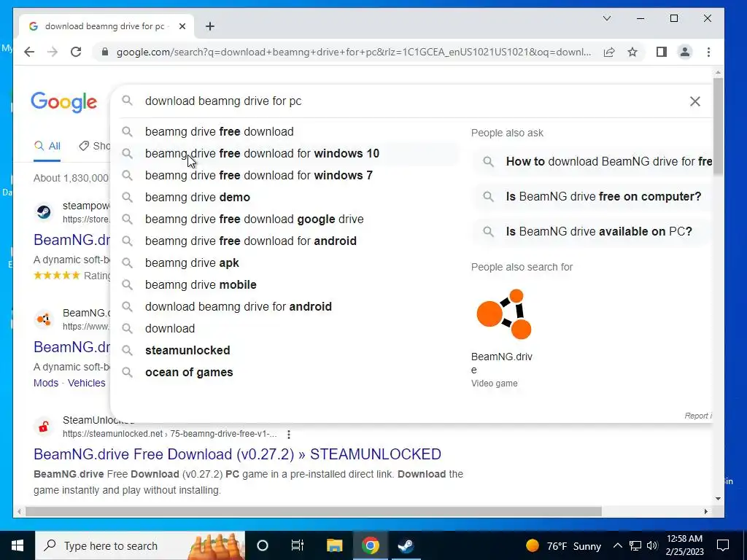Click the SteamUnlocked site favicon
This screenshot has height=560, width=747.
tap(44, 426)
